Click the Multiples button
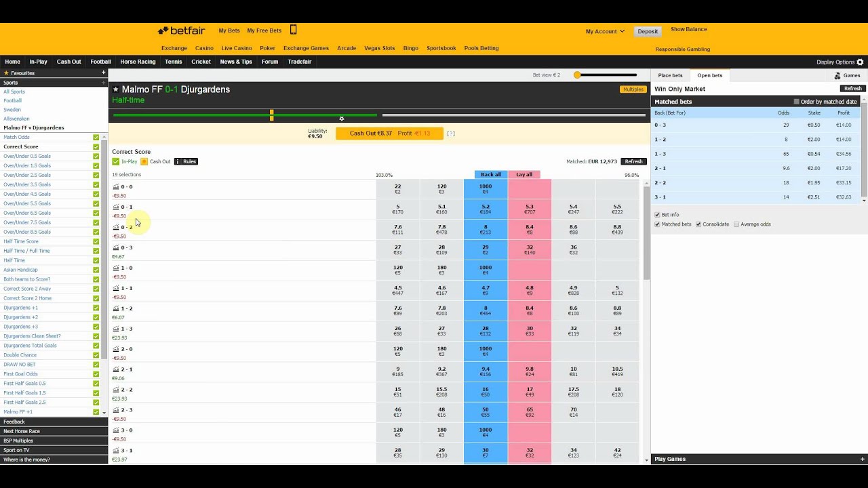The width and height of the screenshot is (868, 488). pos(633,89)
